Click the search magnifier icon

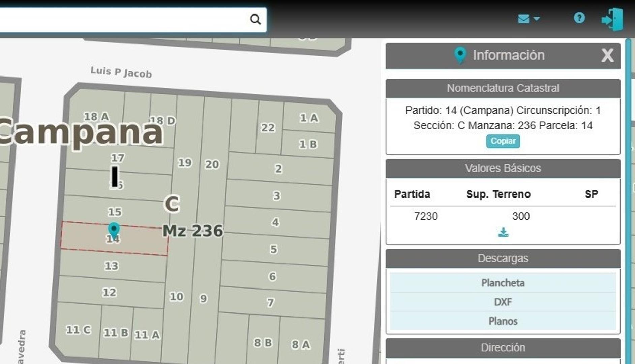(x=256, y=19)
